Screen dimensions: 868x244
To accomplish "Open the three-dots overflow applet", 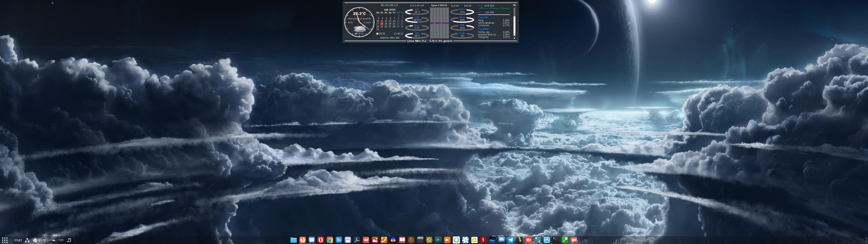I will (x=61, y=240).
